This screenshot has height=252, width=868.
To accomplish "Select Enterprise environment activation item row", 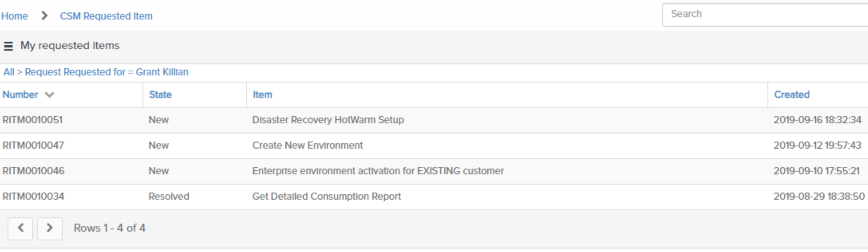I will [378, 171].
